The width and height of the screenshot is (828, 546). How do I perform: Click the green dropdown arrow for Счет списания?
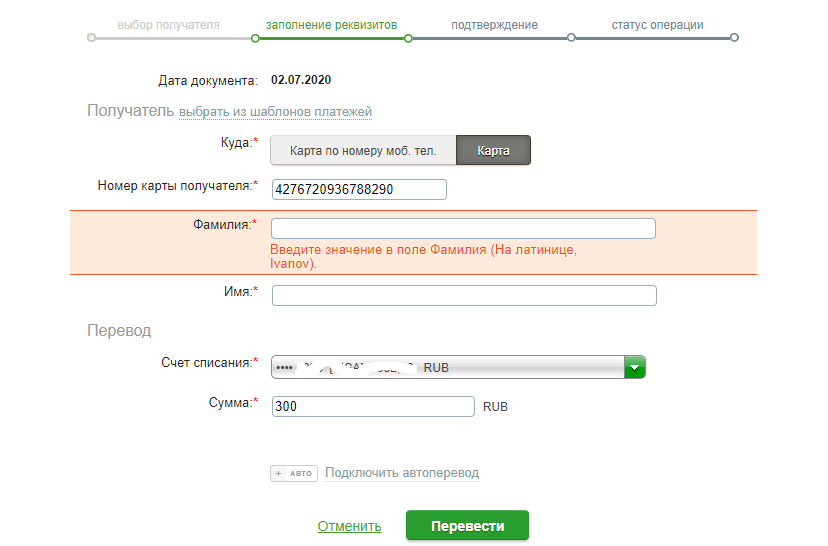click(x=634, y=368)
